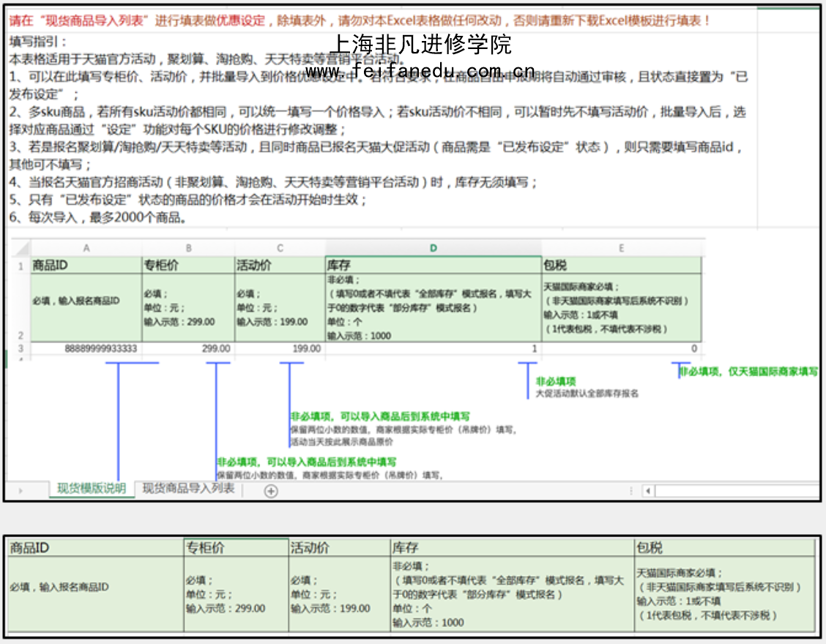
Task: Click green 非必填项 note under 库存
Action: [556, 381]
